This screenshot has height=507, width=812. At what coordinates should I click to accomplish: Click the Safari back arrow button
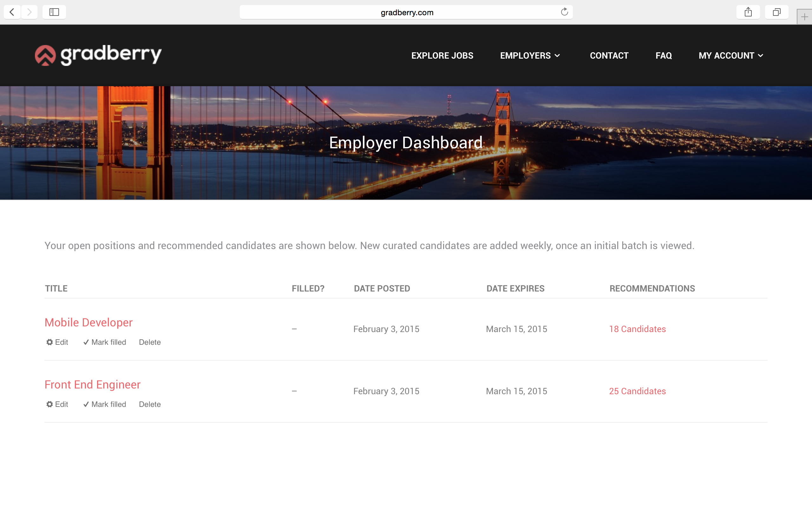[x=12, y=12]
